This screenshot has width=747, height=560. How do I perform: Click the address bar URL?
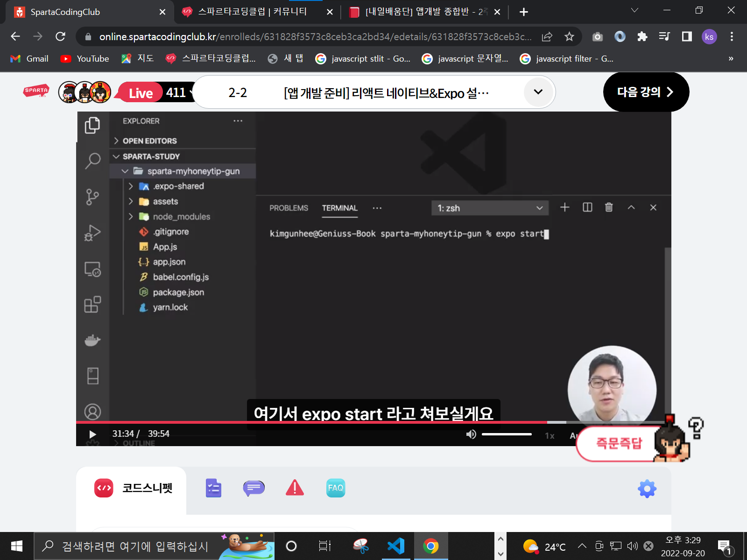coord(315,36)
